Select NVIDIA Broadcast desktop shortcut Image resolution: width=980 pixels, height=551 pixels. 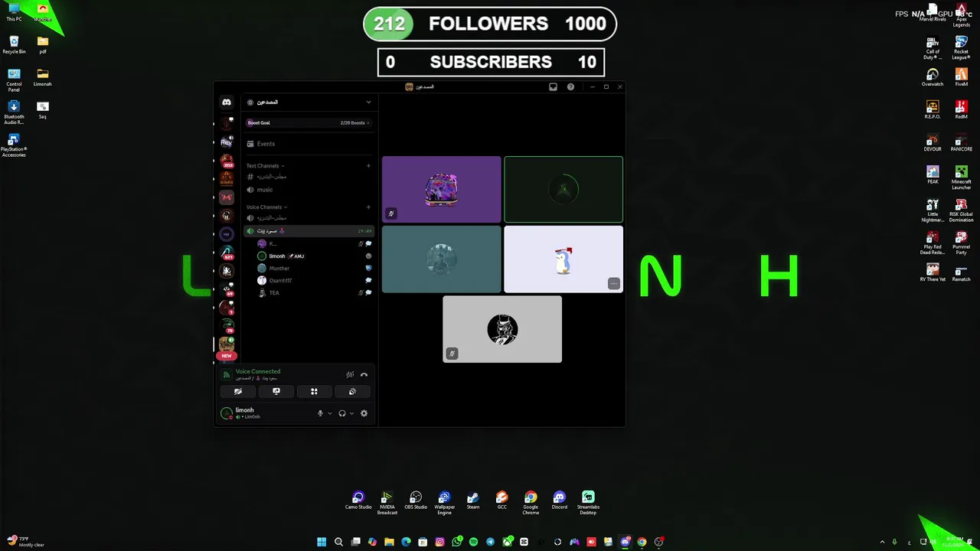[387, 503]
